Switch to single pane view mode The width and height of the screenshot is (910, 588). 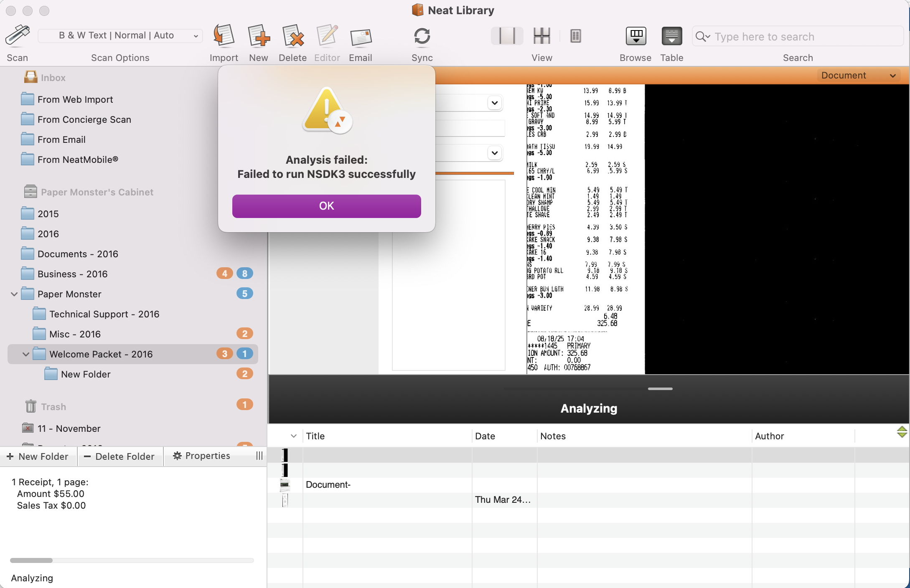pyautogui.click(x=507, y=36)
